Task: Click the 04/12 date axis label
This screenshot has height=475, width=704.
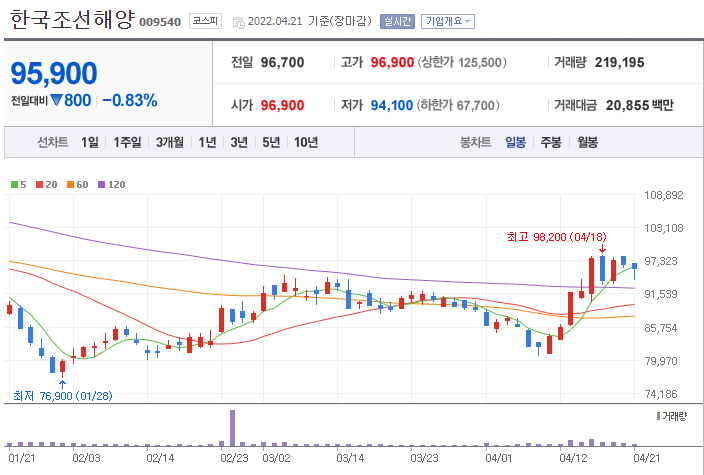Action: point(572,458)
